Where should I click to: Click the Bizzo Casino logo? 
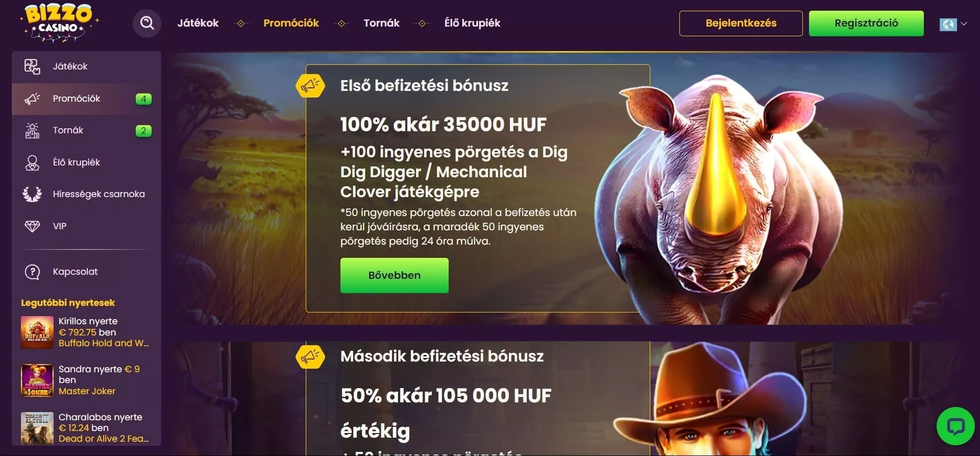tap(59, 22)
